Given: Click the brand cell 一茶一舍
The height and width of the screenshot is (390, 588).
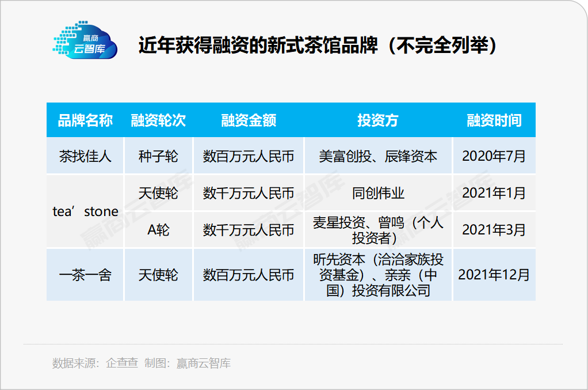Looking at the screenshot, I should tap(85, 275).
